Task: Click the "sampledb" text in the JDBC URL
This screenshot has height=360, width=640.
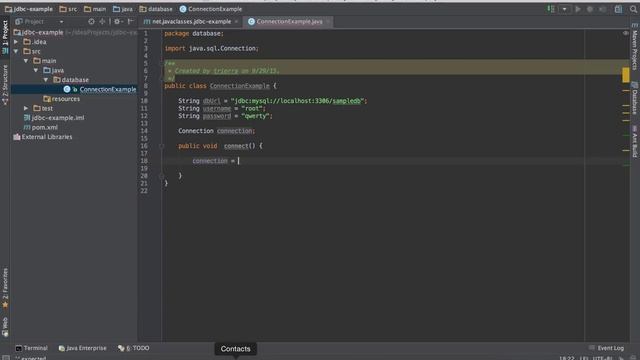Action: pos(347,100)
